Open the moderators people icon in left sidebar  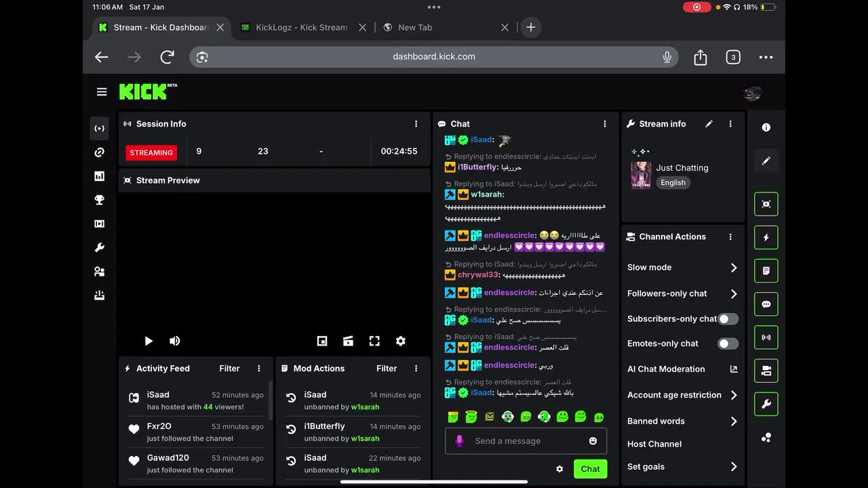[x=100, y=272]
